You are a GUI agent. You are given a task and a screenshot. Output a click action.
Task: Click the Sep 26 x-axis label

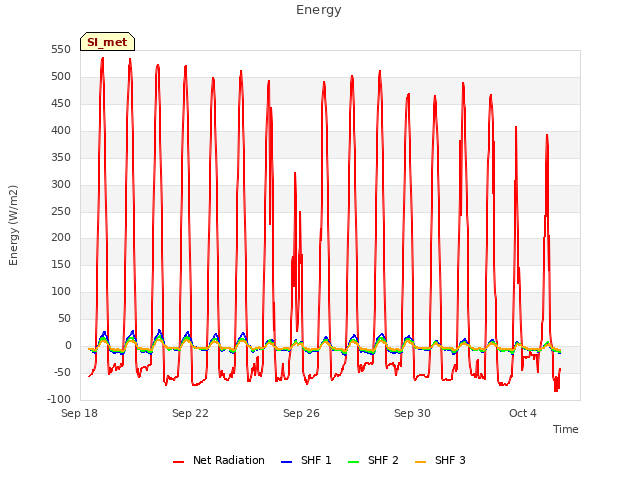pos(301,413)
